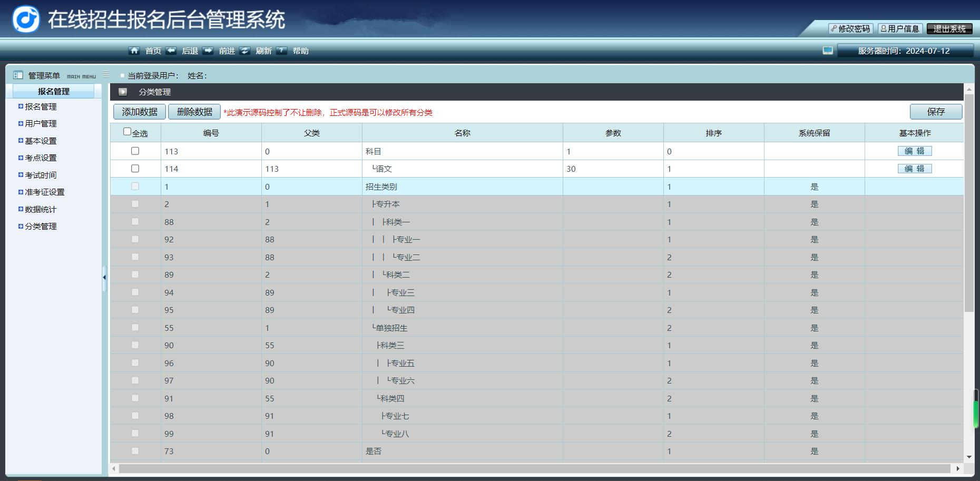Expand 基本设置 in the sidebar menu

point(21,141)
